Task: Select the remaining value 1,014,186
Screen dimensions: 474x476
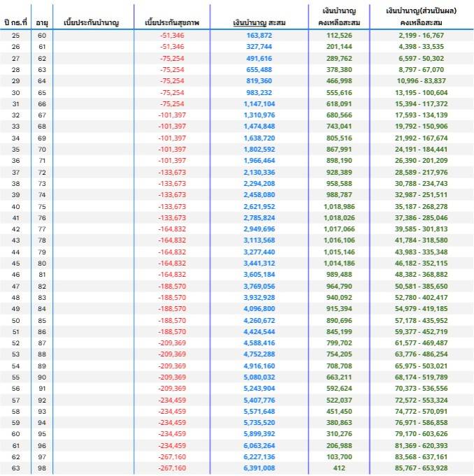Action: [x=339, y=264]
